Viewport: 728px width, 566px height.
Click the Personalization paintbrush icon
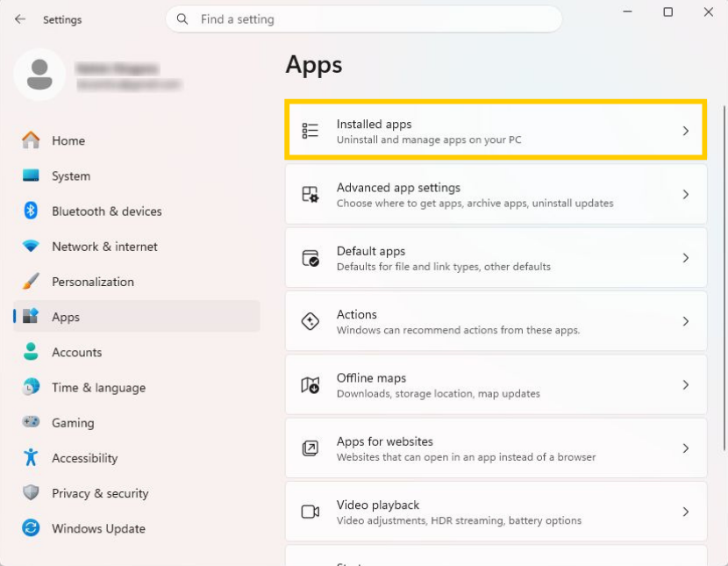point(31,282)
